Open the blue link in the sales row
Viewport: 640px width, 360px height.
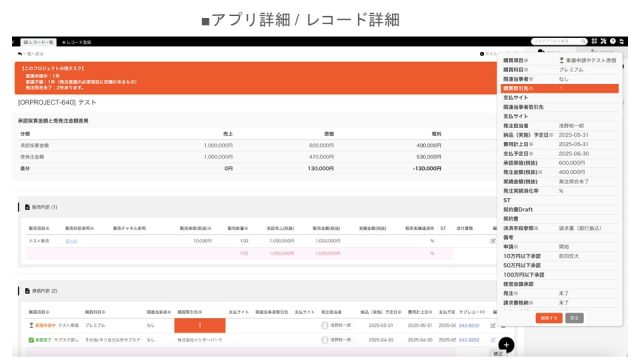(71, 241)
